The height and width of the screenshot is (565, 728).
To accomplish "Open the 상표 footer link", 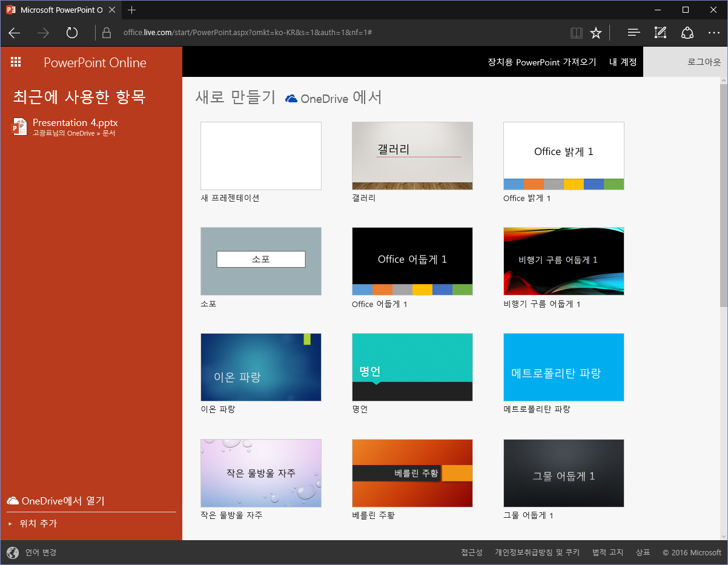I will click(x=643, y=552).
